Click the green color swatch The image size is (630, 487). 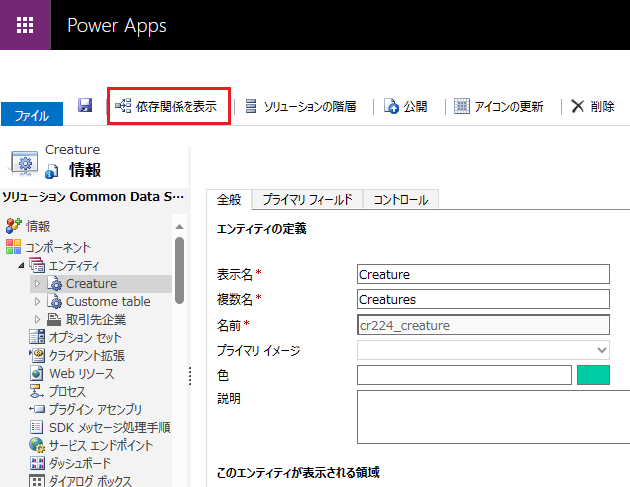tap(593, 375)
